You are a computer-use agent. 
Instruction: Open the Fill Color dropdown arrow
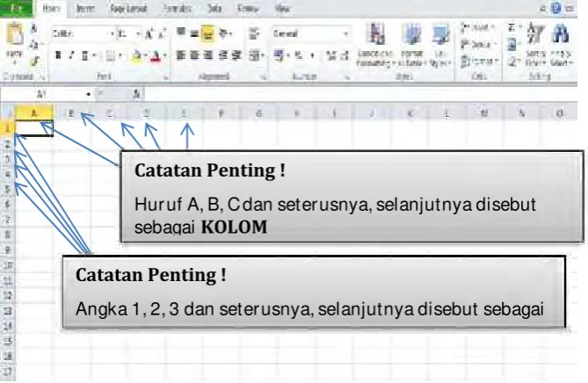pyautogui.click(x=146, y=56)
